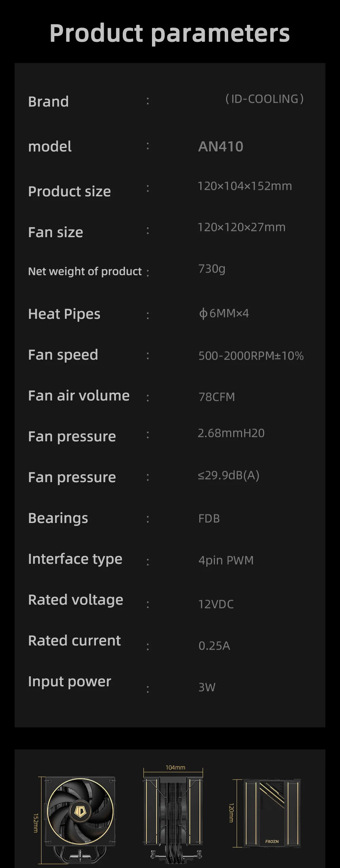Click the Rated voltage label
The height and width of the screenshot is (868, 340).
pos(75,600)
